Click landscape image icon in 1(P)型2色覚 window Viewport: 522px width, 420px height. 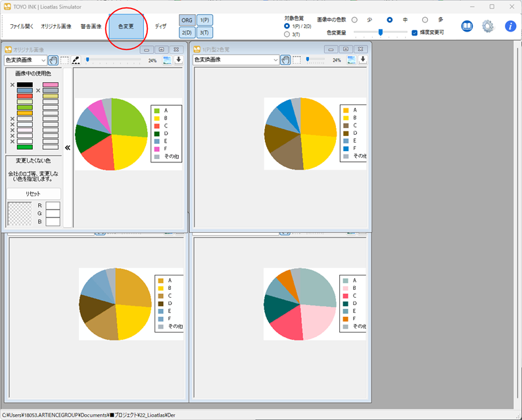(x=352, y=60)
